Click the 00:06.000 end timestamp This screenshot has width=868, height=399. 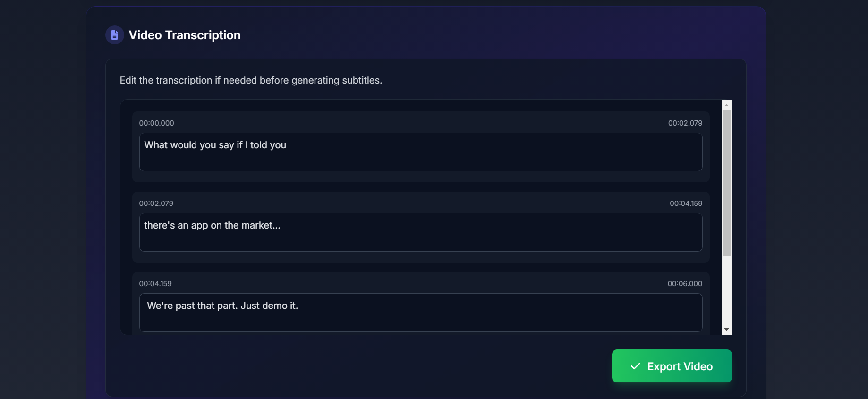685,284
